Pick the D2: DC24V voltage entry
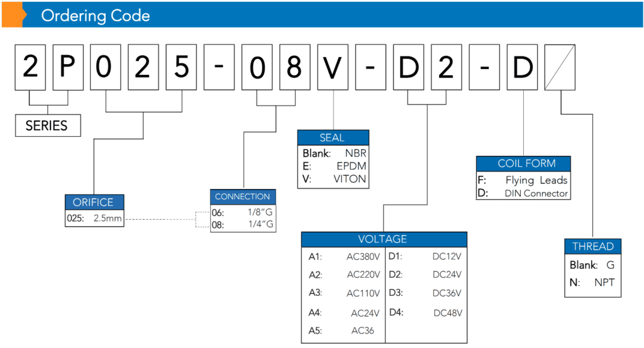Screen dimensions: 644x348 [425, 275]
